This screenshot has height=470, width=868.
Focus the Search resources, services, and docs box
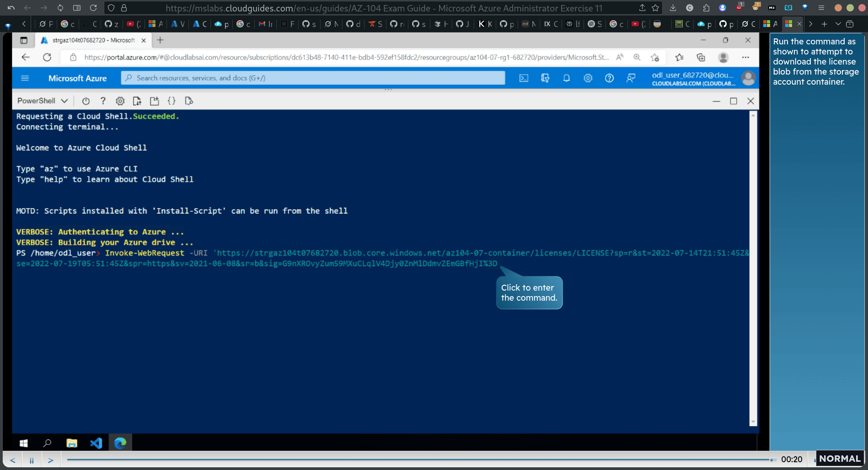(313, 78)
